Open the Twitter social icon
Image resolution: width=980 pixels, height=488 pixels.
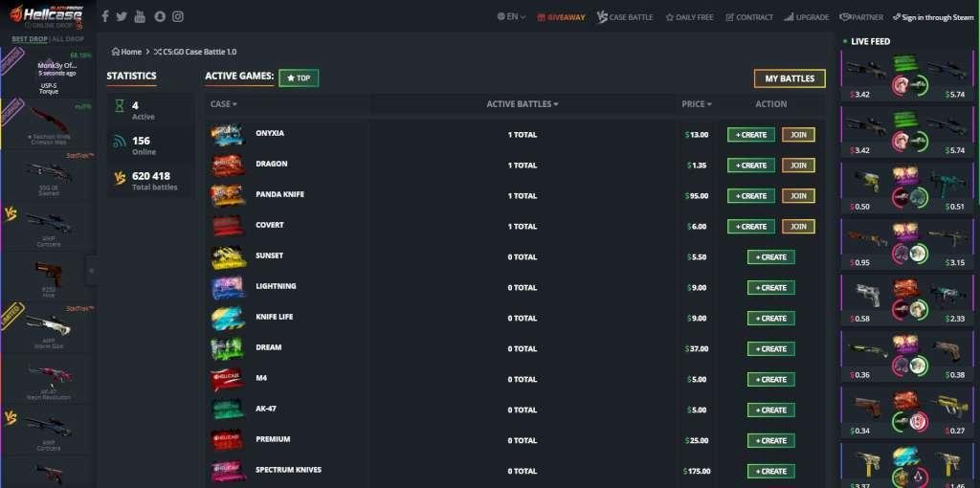(x=122, y=16)
